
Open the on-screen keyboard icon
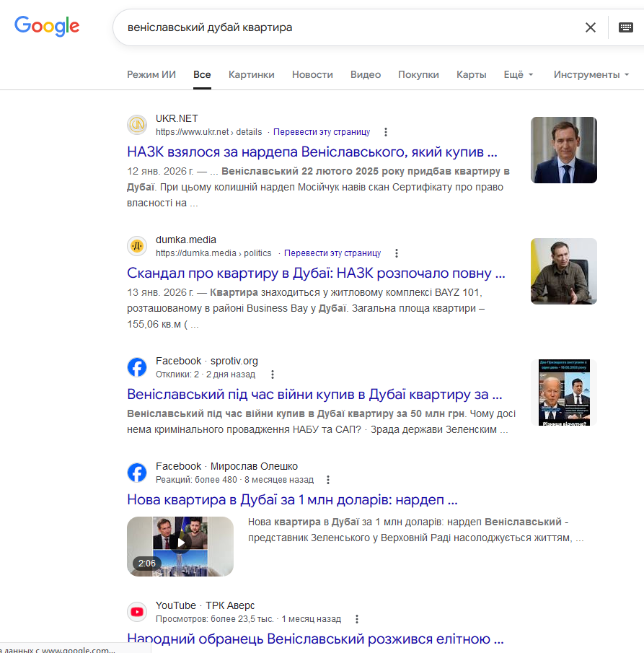click(x=626, y=27)
